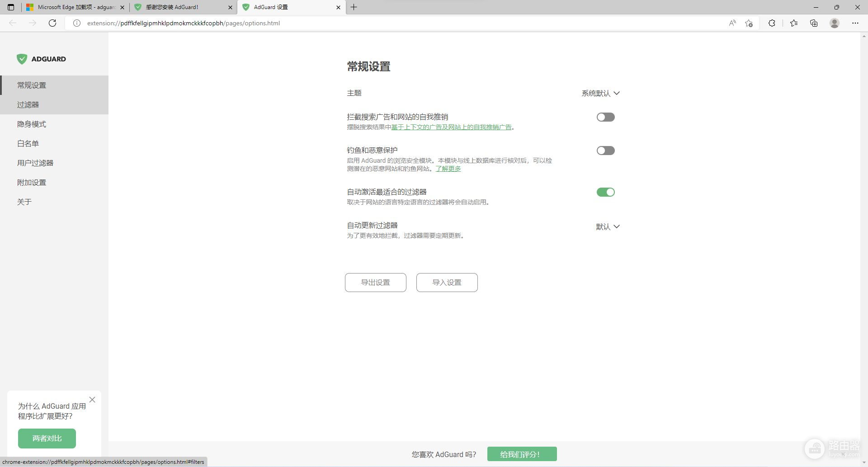Click the 常规设置 page heading
Viewport: 868px width, 467px height.
click(368, 66)
